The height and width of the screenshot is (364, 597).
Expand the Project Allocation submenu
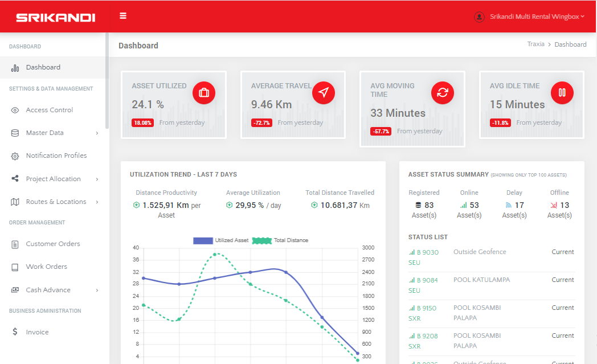coord(54,179)
